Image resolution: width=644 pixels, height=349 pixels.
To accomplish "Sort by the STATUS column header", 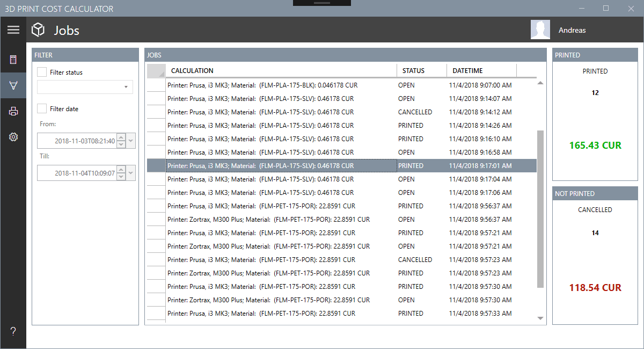I will (422, 70).
